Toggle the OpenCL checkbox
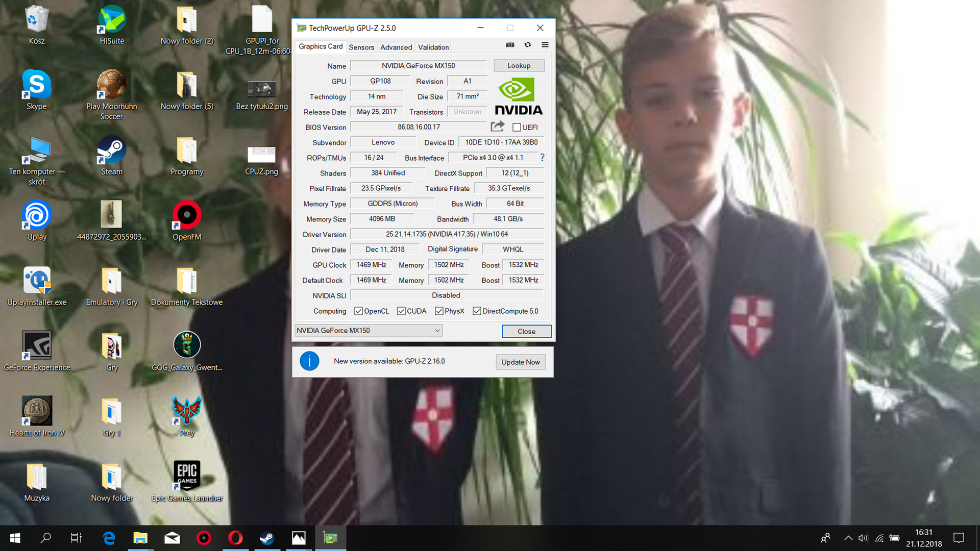The image size is (980, 551). tap(358, 311)
